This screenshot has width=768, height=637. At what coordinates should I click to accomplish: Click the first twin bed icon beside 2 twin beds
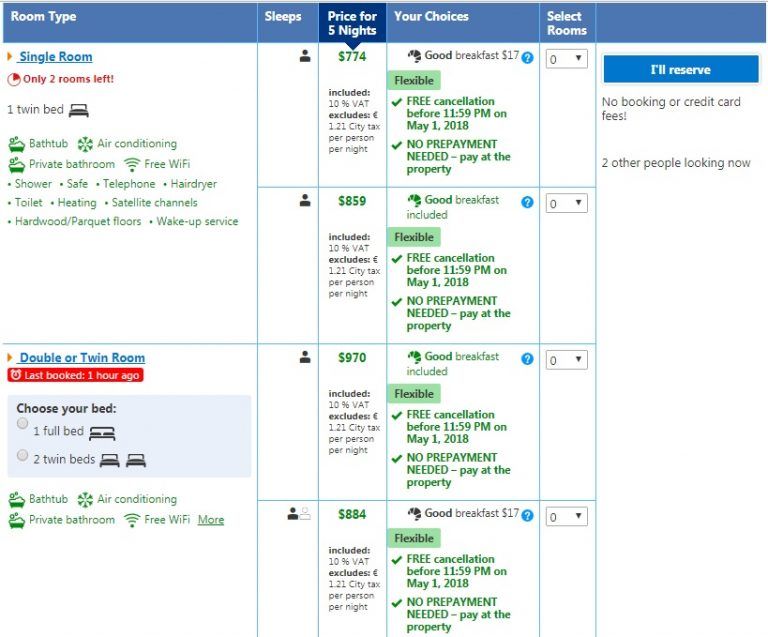[x=110, y=460]
